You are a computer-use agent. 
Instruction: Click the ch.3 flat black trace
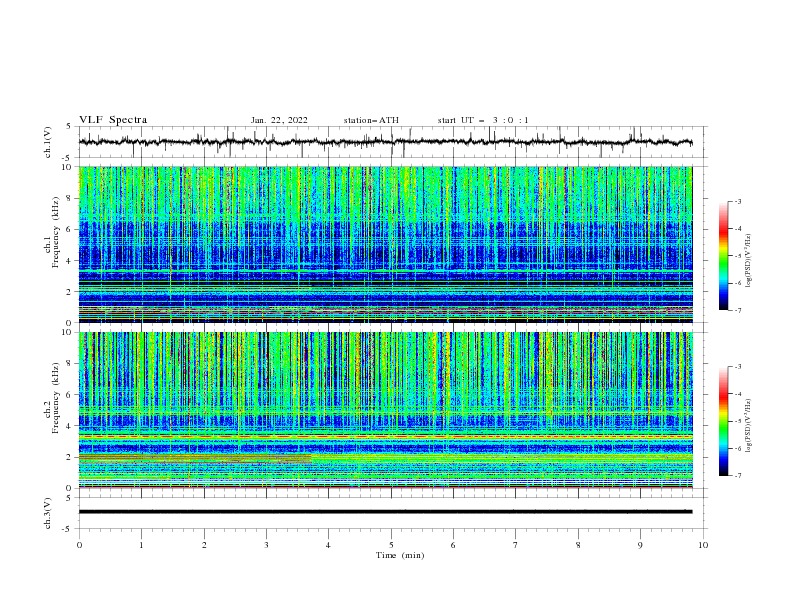point(385,512)
